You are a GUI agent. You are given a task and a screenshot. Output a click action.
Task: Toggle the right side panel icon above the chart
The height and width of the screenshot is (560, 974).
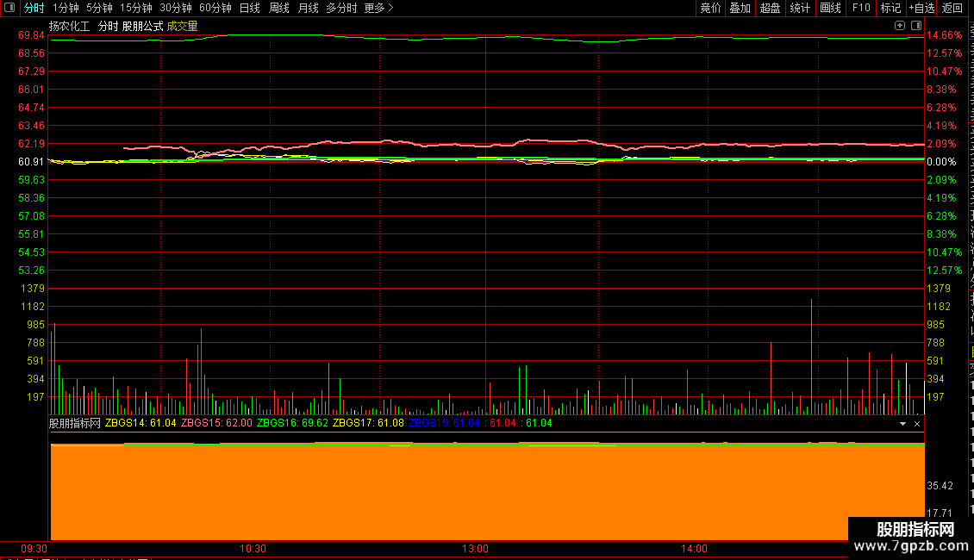[x=916, y=26]
